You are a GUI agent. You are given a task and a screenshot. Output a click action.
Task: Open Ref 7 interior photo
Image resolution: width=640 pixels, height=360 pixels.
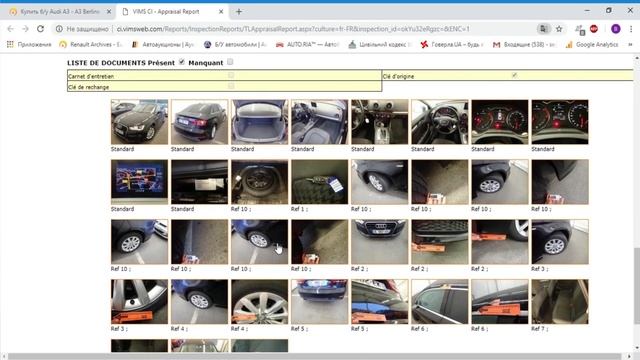coord(560,302)
